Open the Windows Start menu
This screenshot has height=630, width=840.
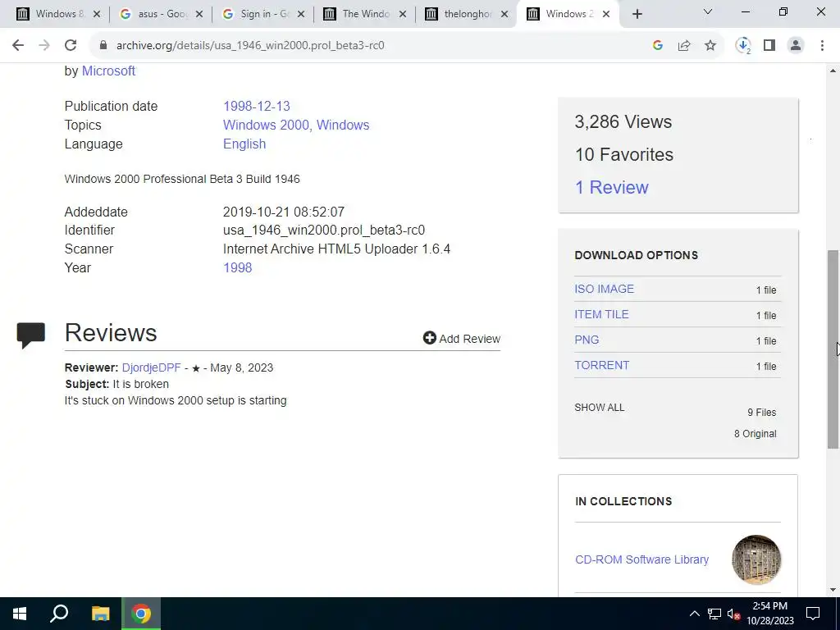pos(20,614)
